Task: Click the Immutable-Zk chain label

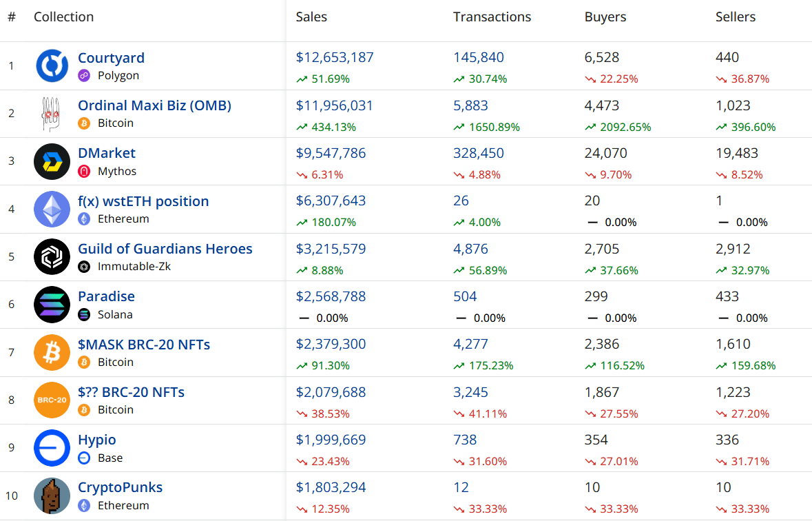Action: (134, 267)
